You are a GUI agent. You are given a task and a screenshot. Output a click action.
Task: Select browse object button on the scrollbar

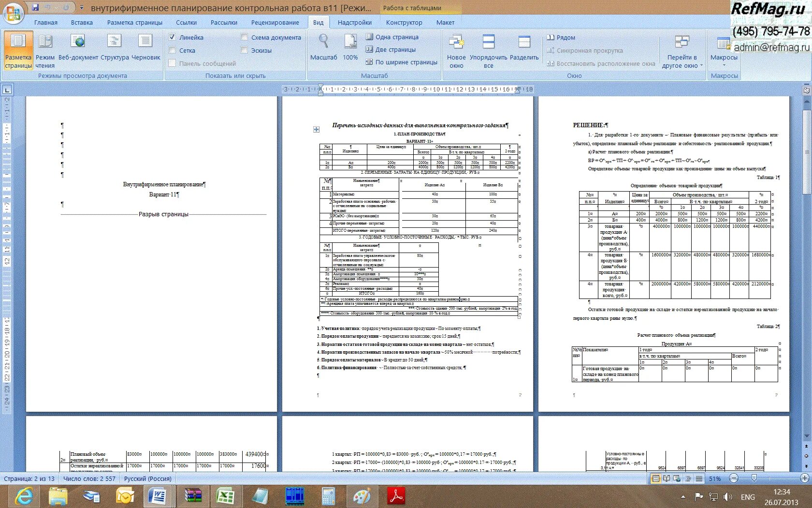(x=806, y=456)
